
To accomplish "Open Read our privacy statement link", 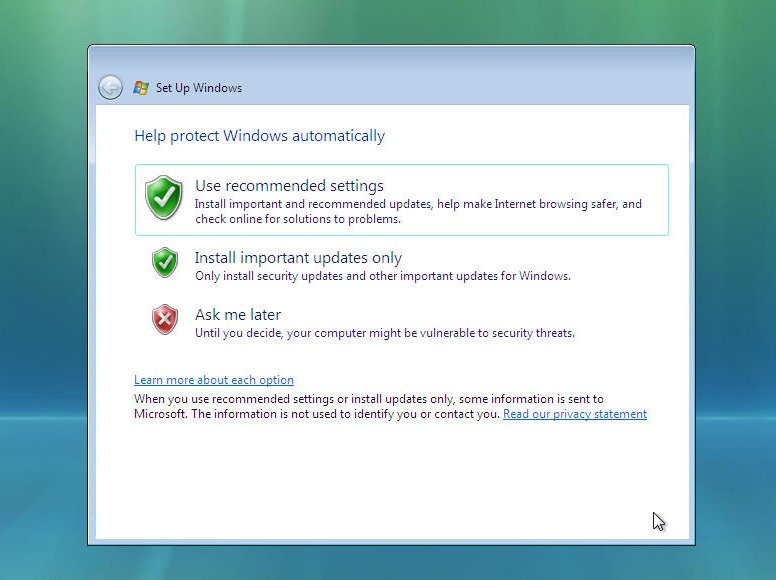I will pos(575,414).
